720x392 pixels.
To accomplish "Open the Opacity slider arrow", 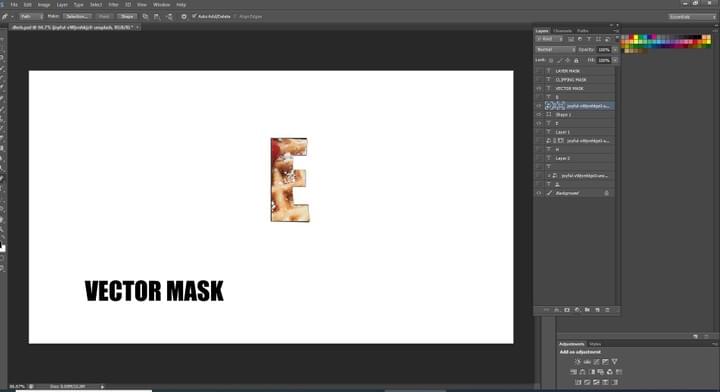I will (x=615, y=50).
